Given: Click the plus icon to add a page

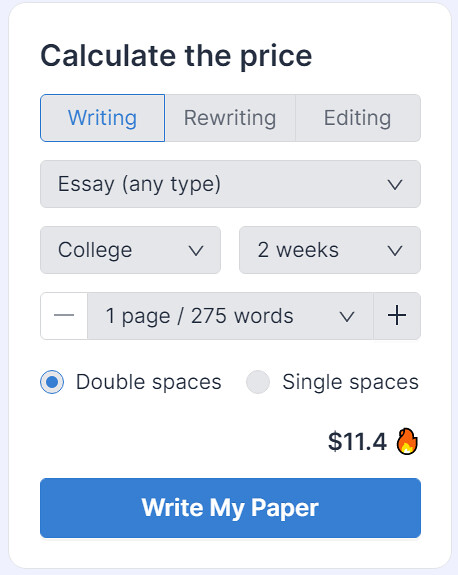Looking at the screenshot, I should [397, 316].
